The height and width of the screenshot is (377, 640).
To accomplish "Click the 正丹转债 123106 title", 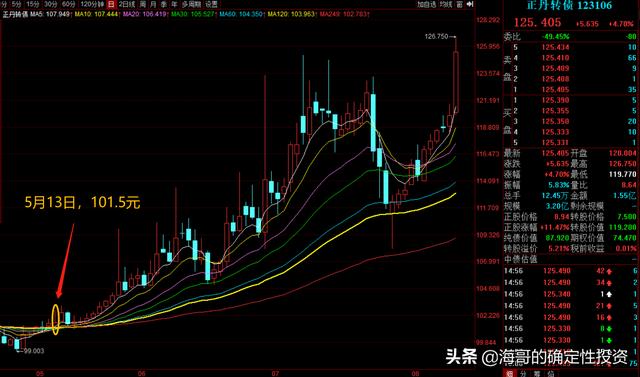I will click(x=569, y=5).
